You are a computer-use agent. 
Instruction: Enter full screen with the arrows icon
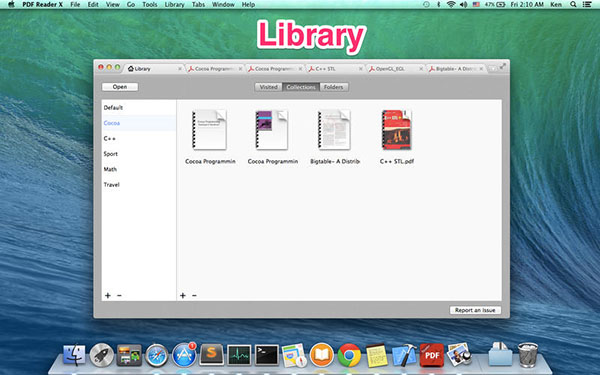pyautogui.click(x=502, y=67)
